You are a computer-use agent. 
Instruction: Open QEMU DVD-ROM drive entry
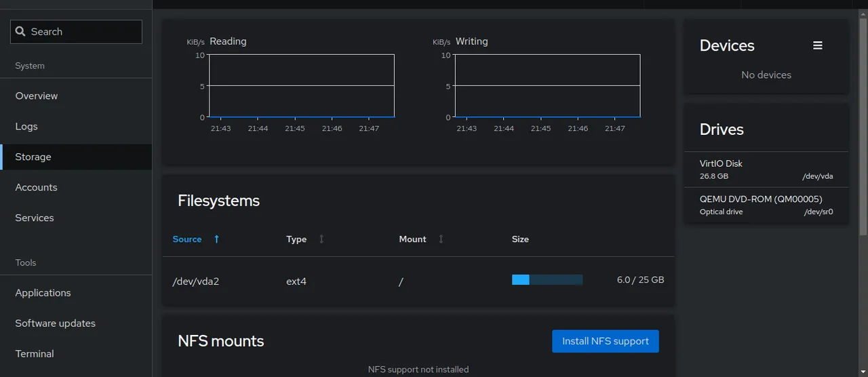point(766,205)
